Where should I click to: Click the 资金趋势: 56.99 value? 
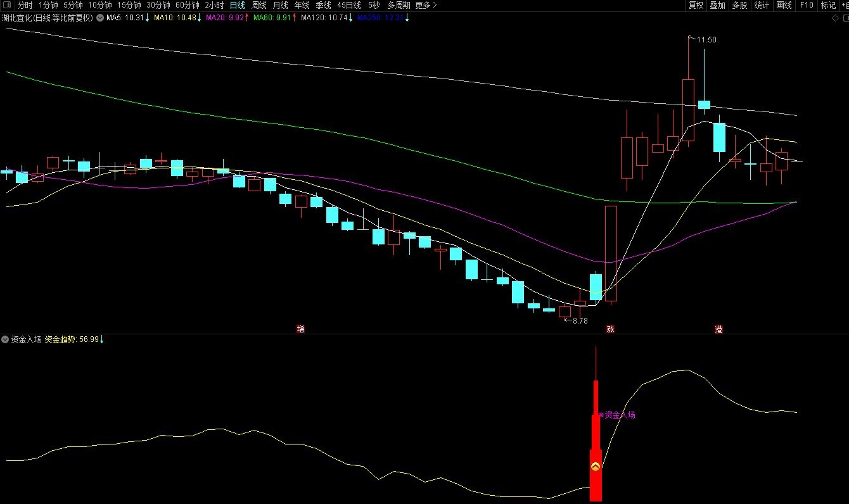[74, 339]
